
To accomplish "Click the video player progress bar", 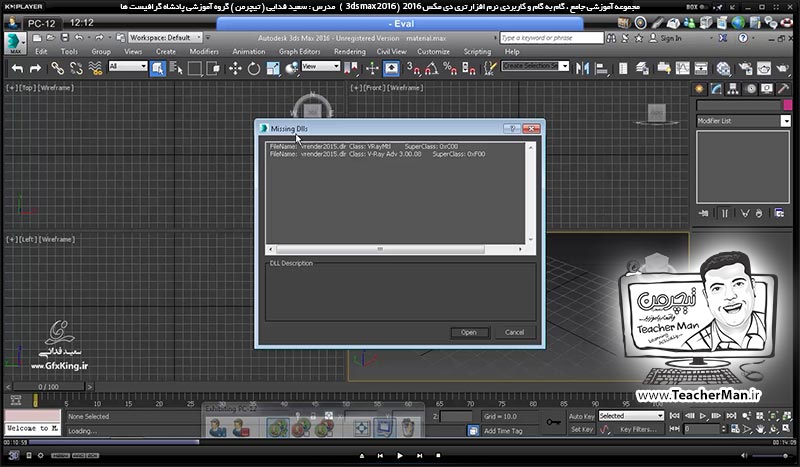I will tap(399, 443).
